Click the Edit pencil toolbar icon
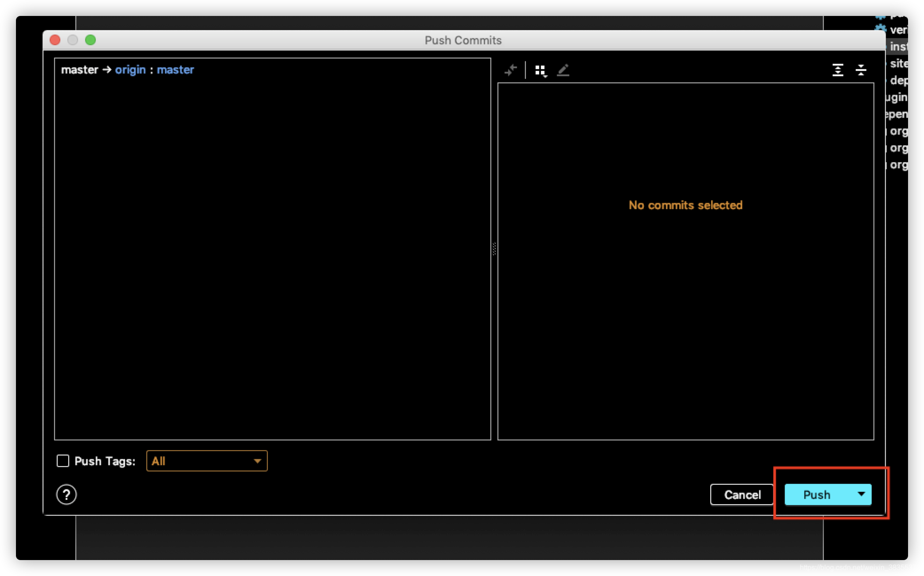Image resolution: width=924 pixels, height=576 pixels. 563,70
